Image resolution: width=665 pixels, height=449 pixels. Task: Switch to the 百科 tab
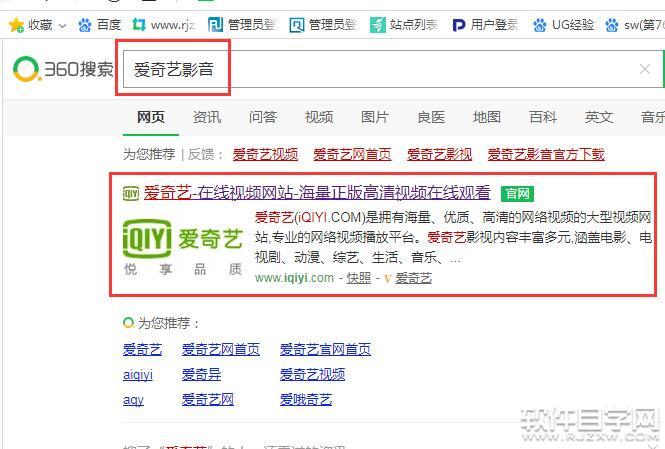(x=543, y=117)
